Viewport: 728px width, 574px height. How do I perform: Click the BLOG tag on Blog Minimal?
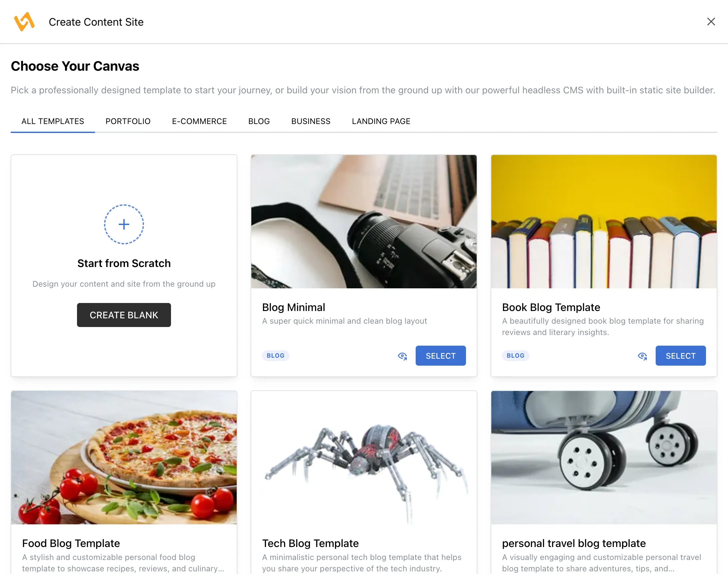(275, 356)
